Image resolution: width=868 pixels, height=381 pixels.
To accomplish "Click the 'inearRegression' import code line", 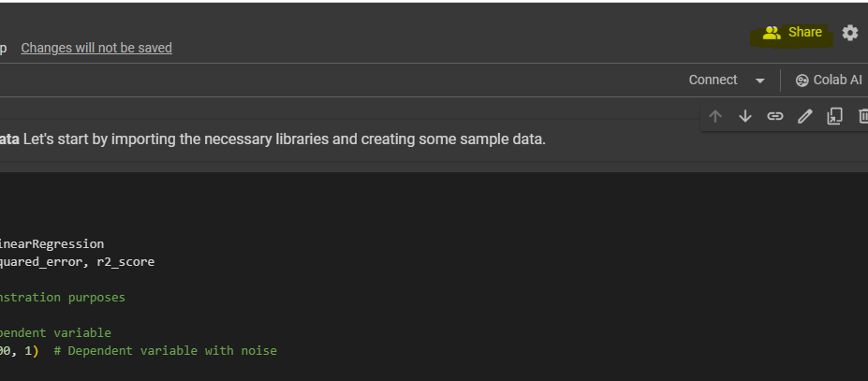I will [52, 243].
